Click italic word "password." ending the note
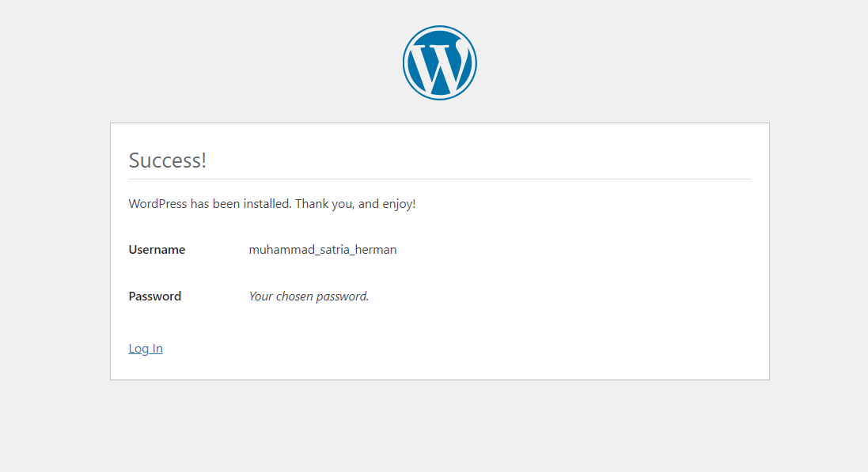The image size is (868, 472). pos(343,297)
